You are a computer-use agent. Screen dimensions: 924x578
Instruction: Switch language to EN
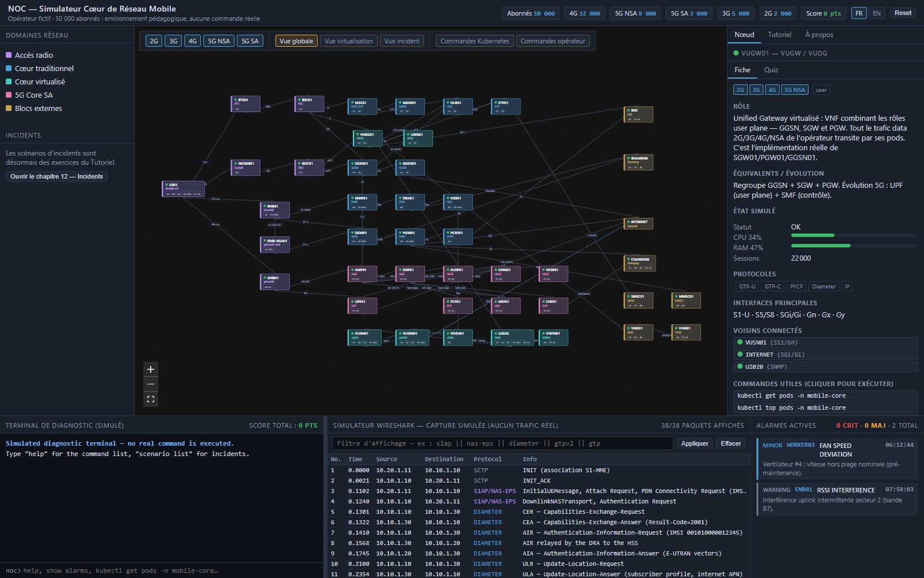tap(877, 13)
